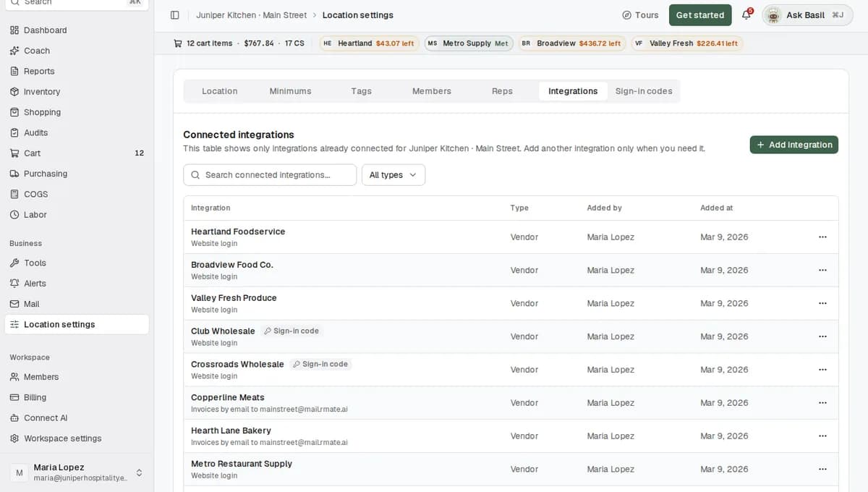Switch to the Members tab
Image resolution: width=868 pixels, height=492 pixels.
(x=432, y=91)
